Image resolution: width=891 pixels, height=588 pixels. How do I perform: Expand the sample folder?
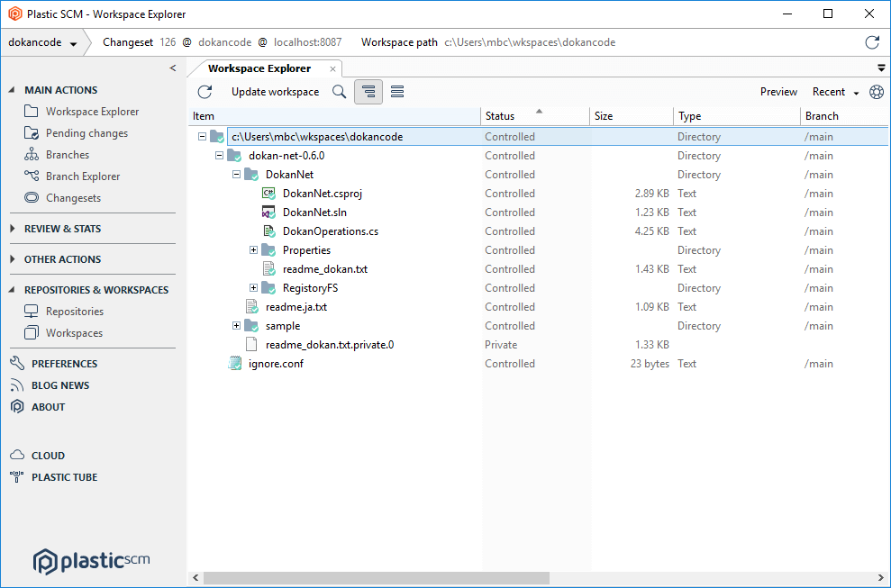tap(236, 326)
